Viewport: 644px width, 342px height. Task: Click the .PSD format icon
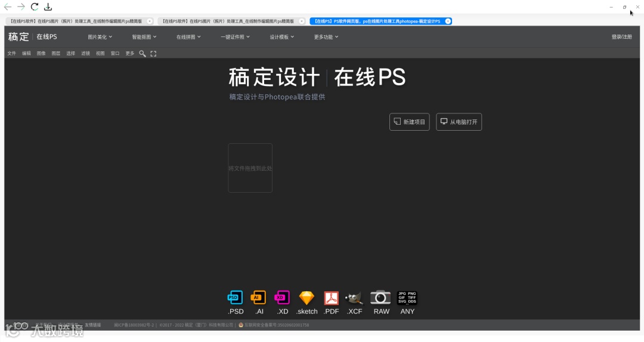pyautogui.click(x=236, y=298)
